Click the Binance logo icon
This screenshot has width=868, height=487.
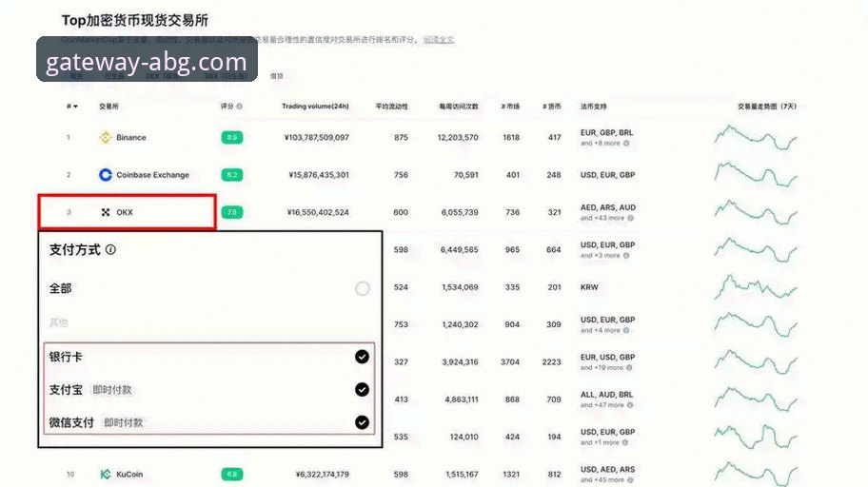click(106, 138)
